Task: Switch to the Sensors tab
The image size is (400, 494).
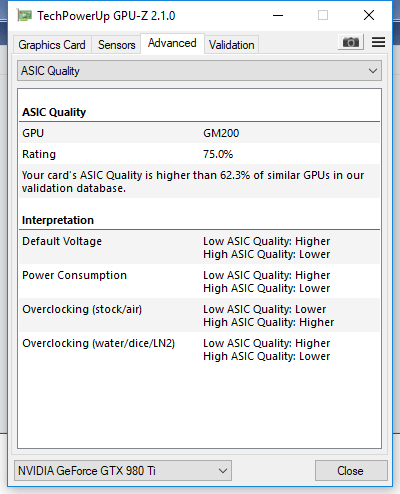Action: click(x=116, y=45)
